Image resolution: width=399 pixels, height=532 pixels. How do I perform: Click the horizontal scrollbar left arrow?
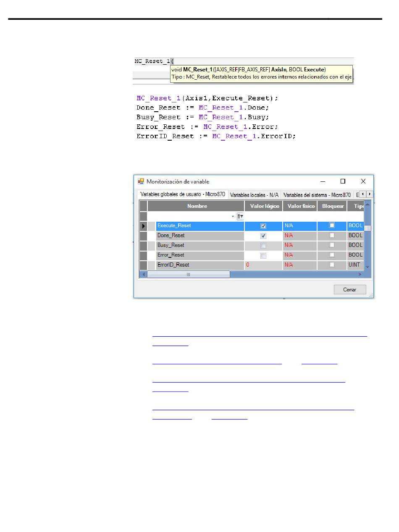(144, 274)
